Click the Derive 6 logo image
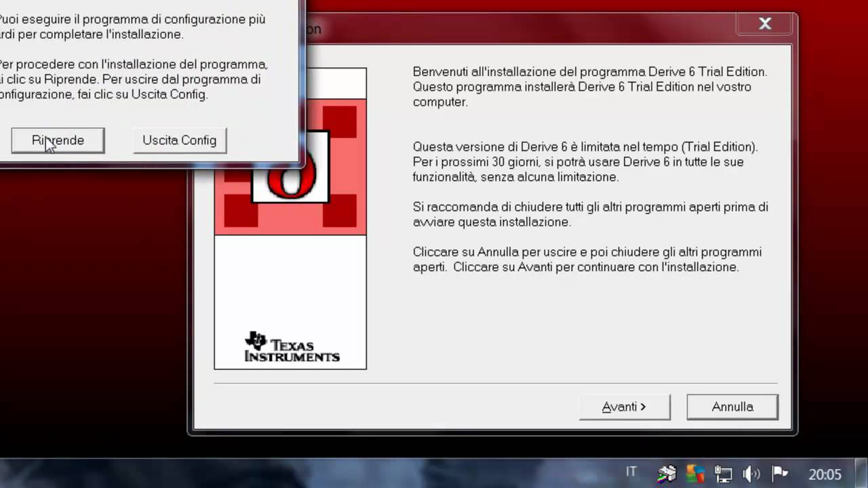Viewport: 868px width, 488px height. (290, 166)
